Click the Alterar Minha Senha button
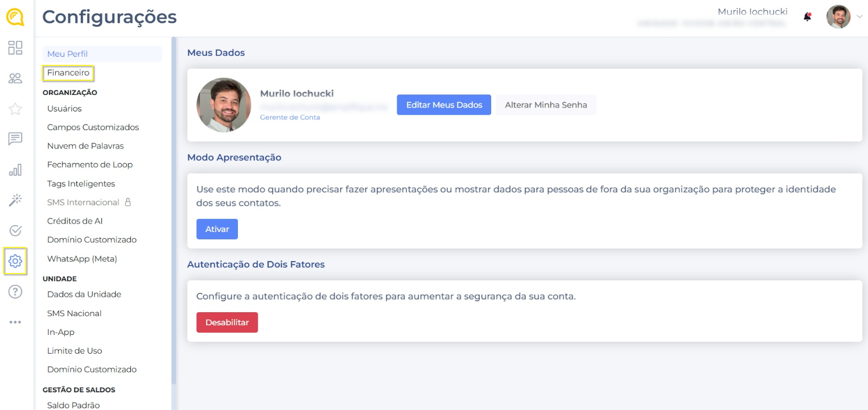Screen dimensions: 868x410 click(x=546, y=105)
